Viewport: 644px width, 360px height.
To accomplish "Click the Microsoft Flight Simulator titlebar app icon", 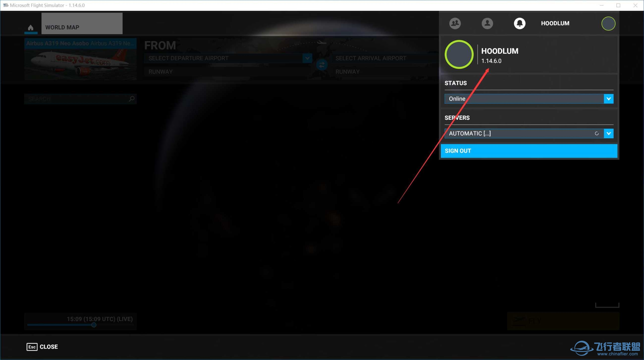I will [x=5, y=5].
